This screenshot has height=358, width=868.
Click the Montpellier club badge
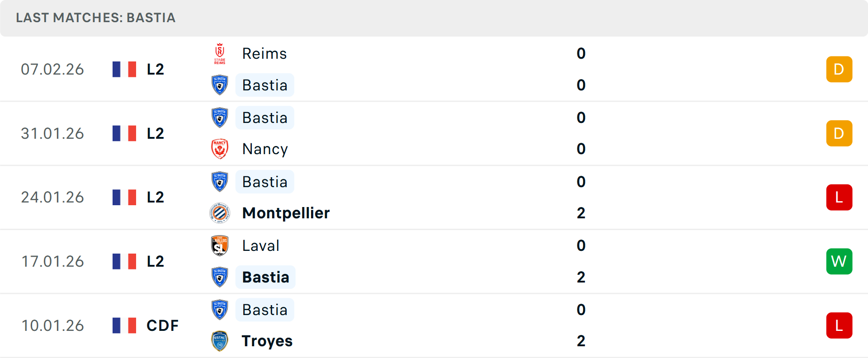(219, 213)
